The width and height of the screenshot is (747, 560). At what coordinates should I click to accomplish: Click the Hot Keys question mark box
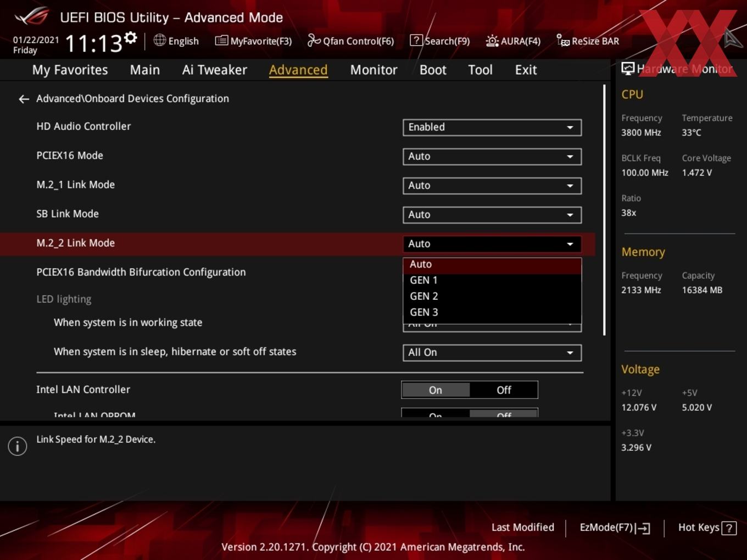coord(729,528)
